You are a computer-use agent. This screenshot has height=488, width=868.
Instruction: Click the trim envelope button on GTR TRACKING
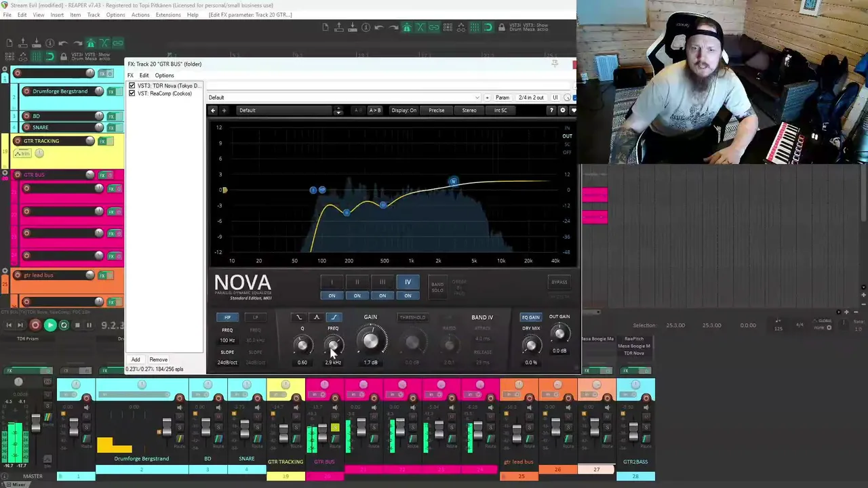23,154
